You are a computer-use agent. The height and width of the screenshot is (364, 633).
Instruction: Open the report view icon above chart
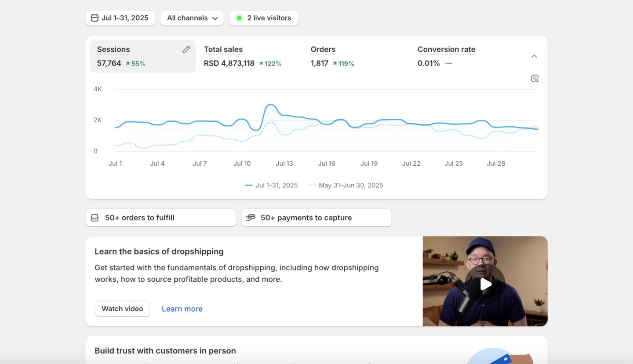[x=535, y=79]
